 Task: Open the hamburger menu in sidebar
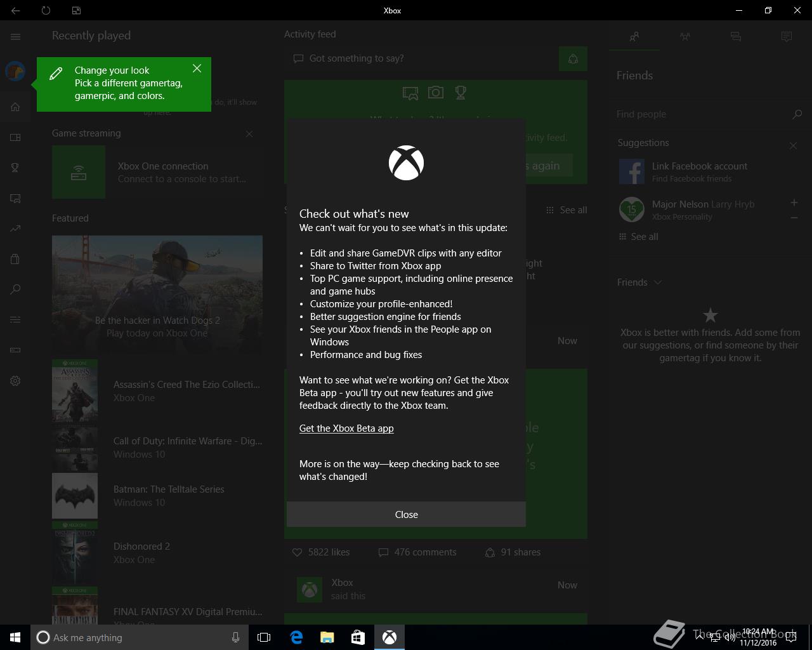click(x=15, y=36)
